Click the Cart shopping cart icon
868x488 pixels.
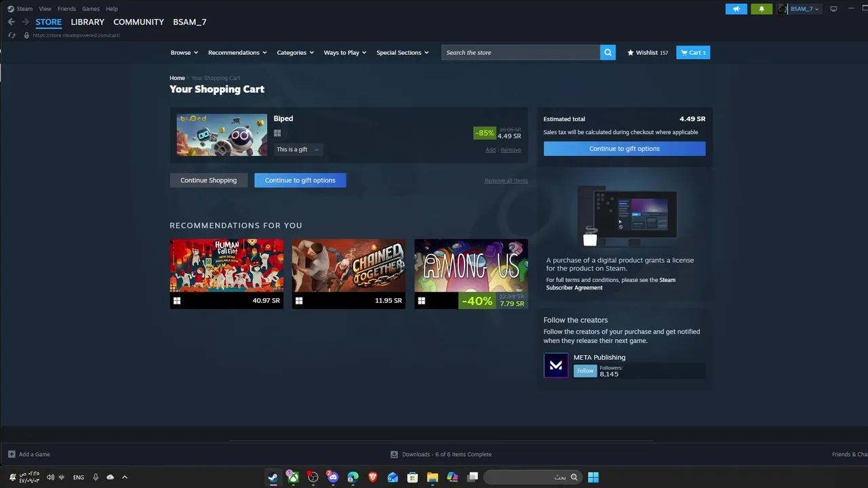click(x=684, y=52)
